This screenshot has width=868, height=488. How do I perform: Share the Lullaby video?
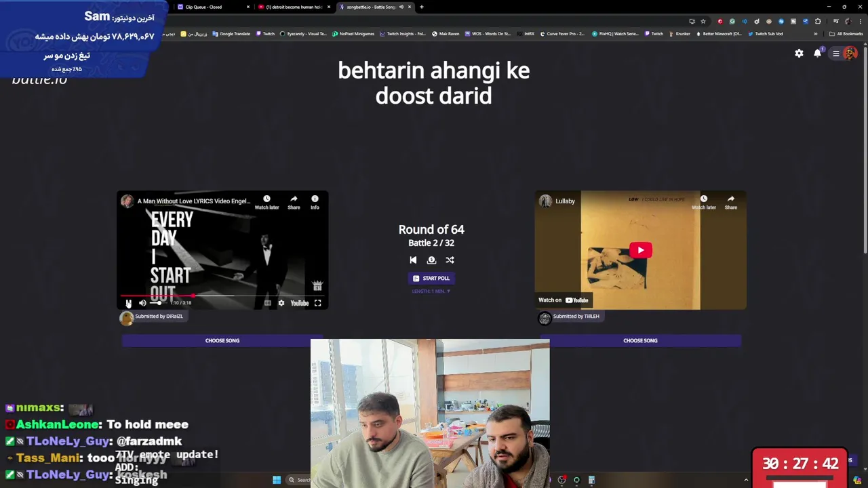click(x=730, y=202)
